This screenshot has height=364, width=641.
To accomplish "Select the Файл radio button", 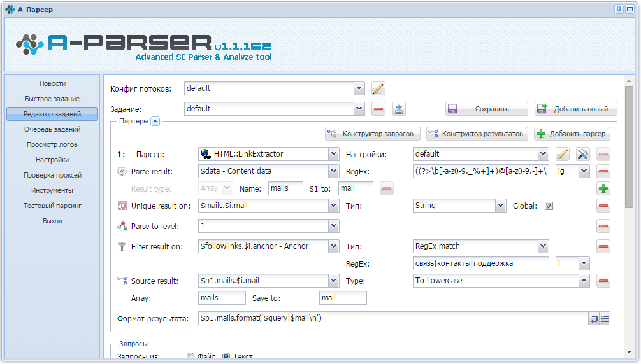I will (191, 356).
